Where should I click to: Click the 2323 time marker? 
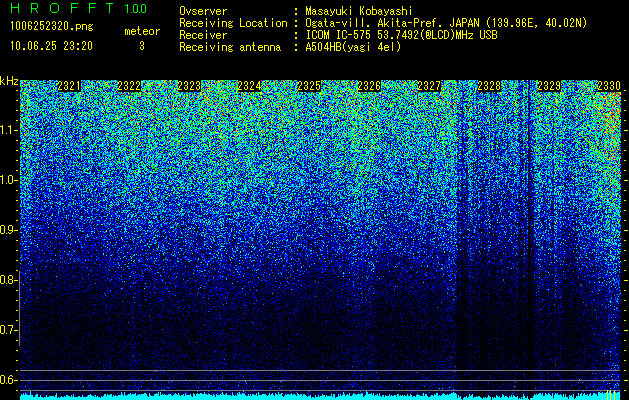(x=189, y=86)
